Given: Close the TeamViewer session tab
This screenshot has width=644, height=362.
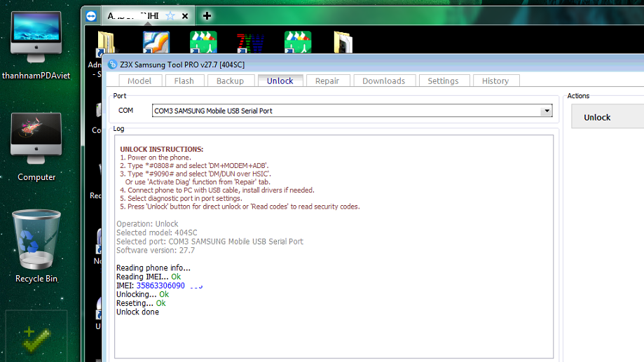Looking at the screenshot, I should (185, 16).
